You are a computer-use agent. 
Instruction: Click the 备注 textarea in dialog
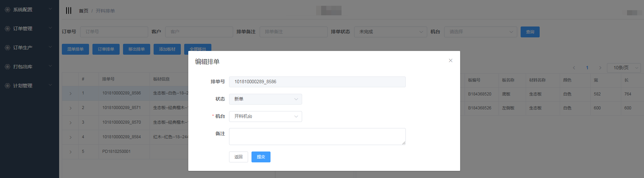317,137
